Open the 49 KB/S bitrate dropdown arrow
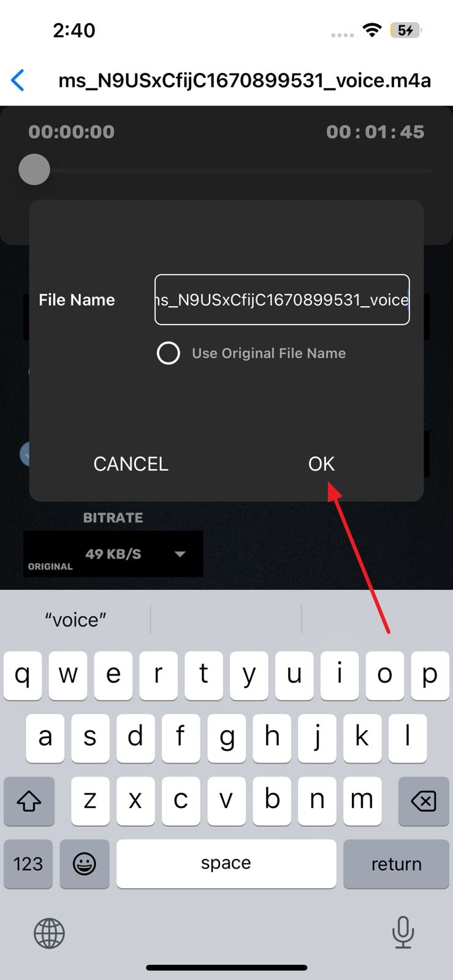453x980 pixels. 180,554
